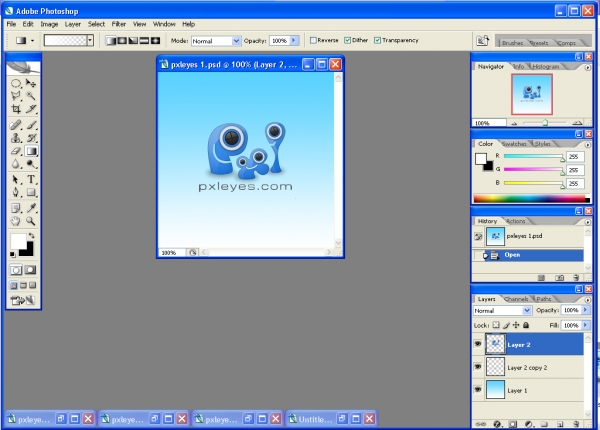Click the Navigator image thumbnail
This screenshot has height=430, width=600.
pyautogui.click(x=532, y=94)
